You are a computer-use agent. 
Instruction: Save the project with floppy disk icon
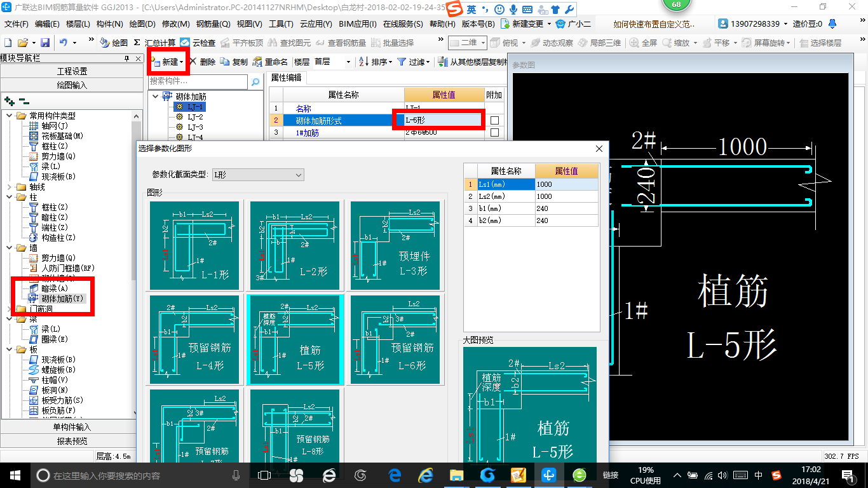click(45, 43)
